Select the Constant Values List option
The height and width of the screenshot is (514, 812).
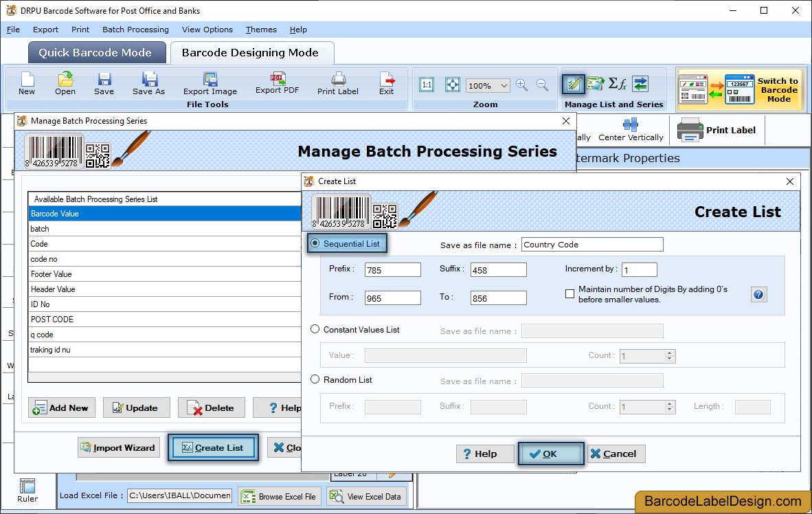pos(315,330)
